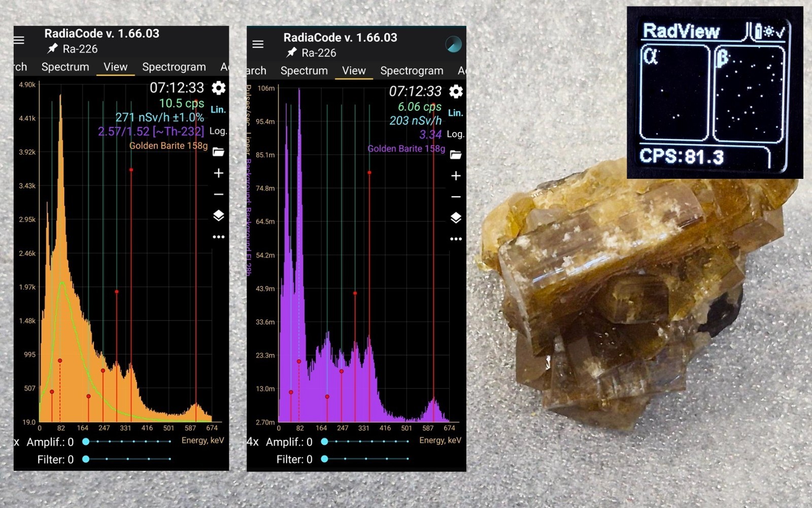
Task: Zoom in with plus in left spectrum
Action: [x=219, y=173]
